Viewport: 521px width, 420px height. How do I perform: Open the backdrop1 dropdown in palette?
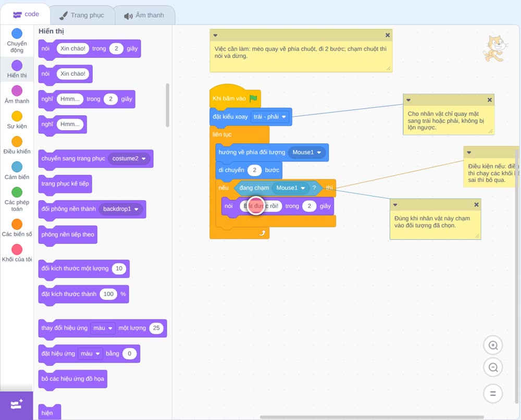point(121,209)
